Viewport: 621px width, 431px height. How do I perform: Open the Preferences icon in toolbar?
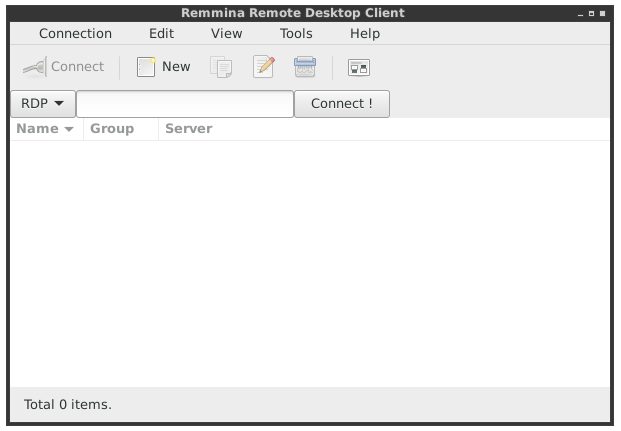359,68
